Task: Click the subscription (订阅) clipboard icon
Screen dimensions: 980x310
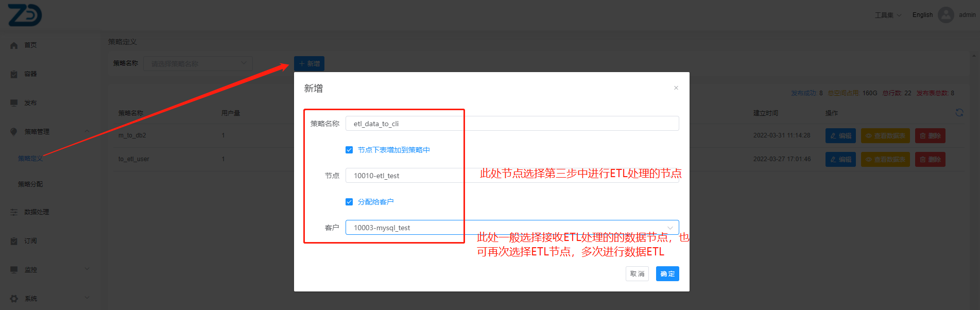Action: pos(14,241)
